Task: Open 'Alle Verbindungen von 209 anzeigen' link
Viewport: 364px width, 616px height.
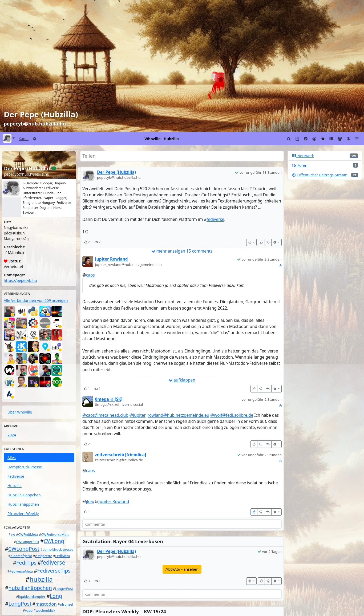Action: click(x=36, y=300)
